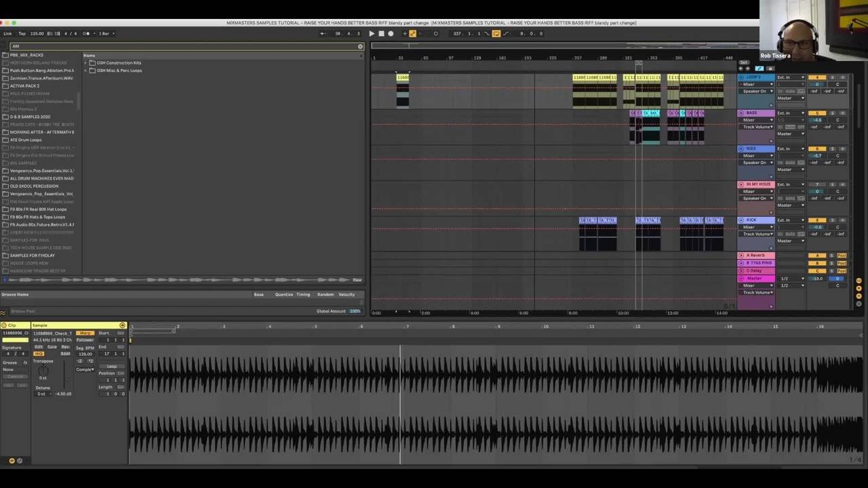Click the Quantize column in Groove Pool

[x=283, y=295]
